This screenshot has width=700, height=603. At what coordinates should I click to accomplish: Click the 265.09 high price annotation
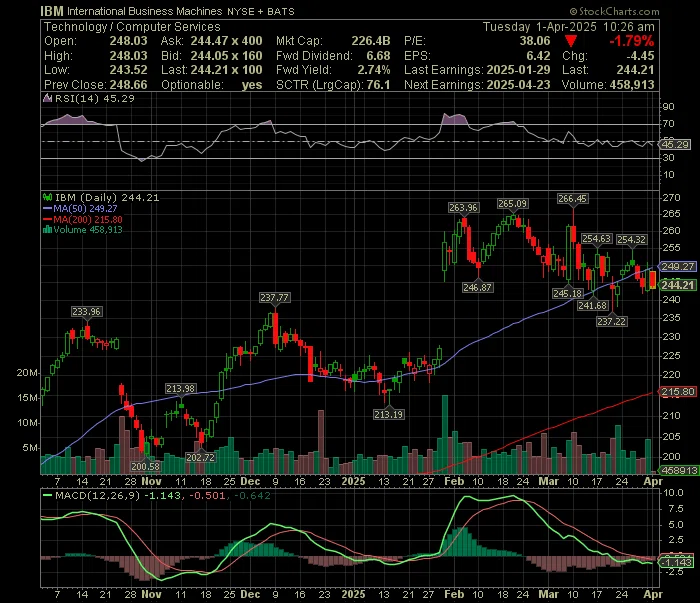512,204
